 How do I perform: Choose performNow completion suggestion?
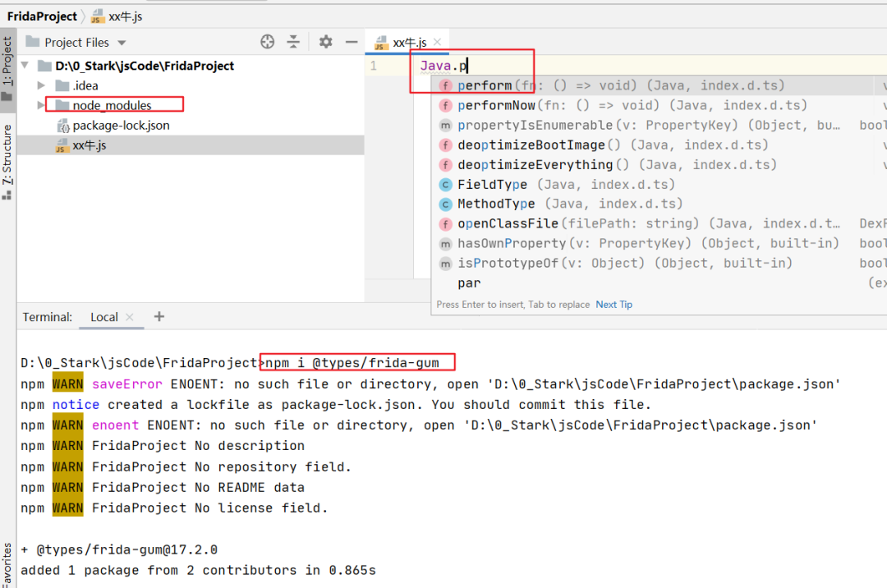point(659,105)
